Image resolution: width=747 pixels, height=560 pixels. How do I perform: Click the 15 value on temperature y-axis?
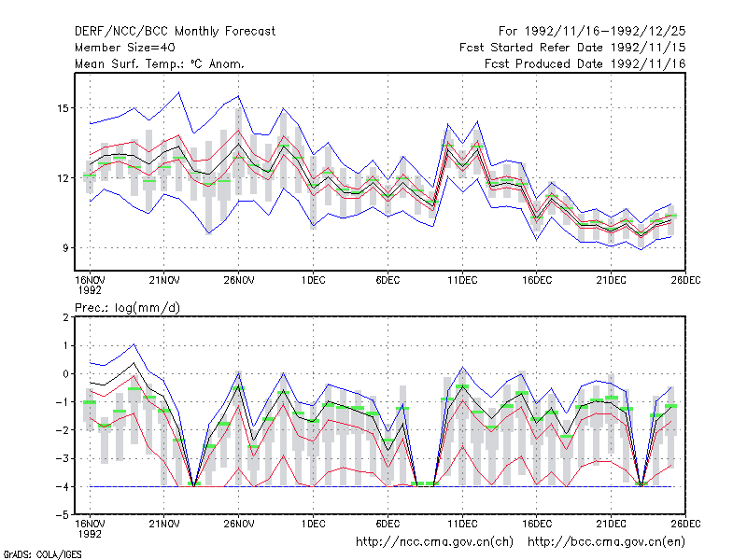63,108
